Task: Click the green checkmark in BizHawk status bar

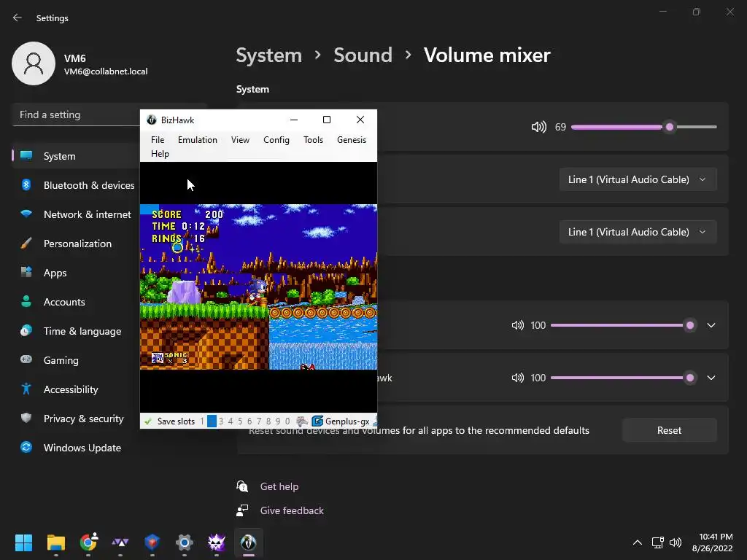Action: [x=148, y=421]
